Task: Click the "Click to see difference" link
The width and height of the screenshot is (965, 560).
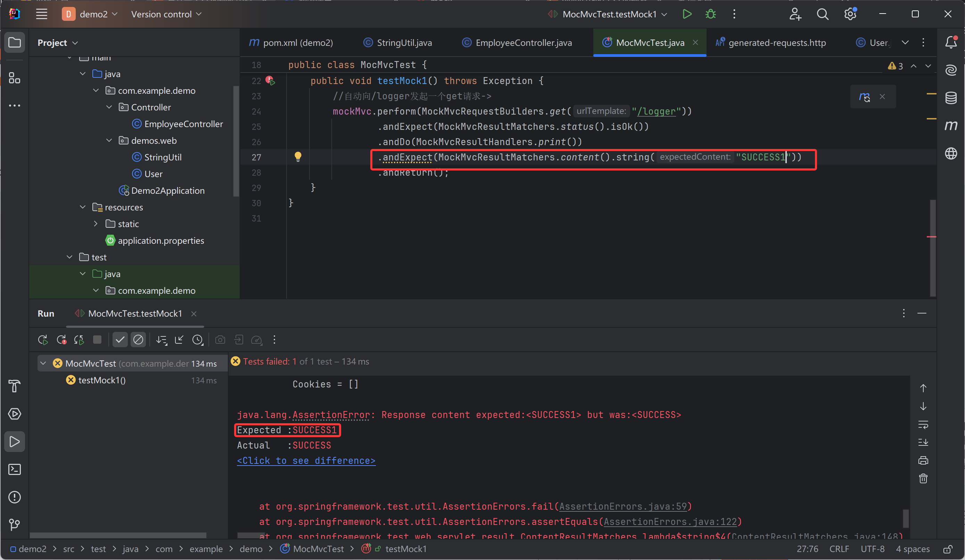Action: tap(306, 460)
